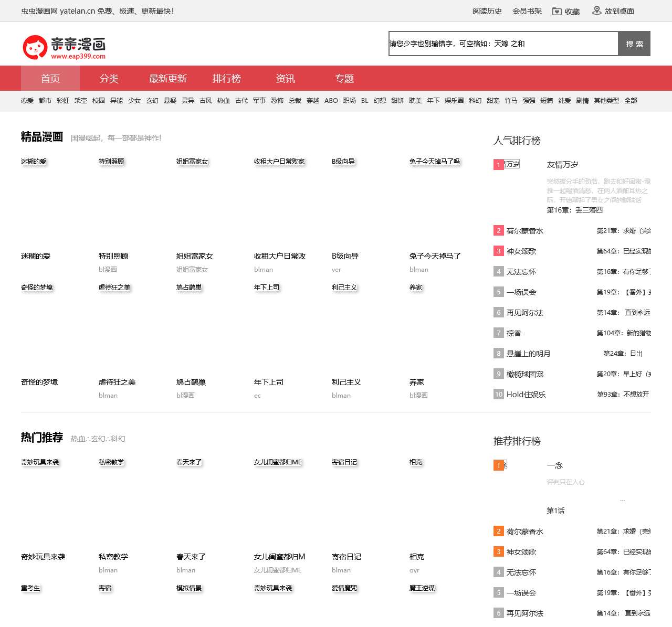Click the 放到桌面 desktop shortcut icon
The height and width of the screenshot is (627, 672).
pos(597,10)
